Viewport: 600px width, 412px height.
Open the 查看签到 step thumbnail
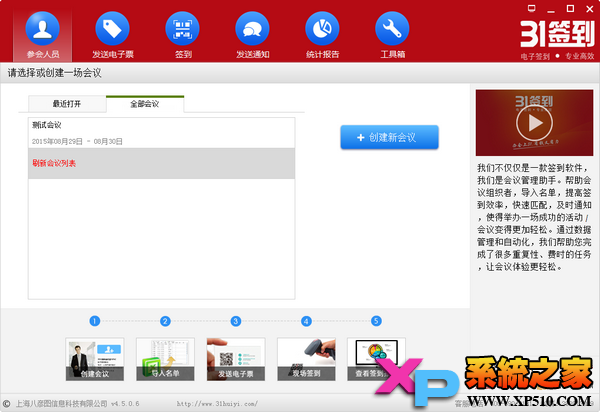click(376, 359)
